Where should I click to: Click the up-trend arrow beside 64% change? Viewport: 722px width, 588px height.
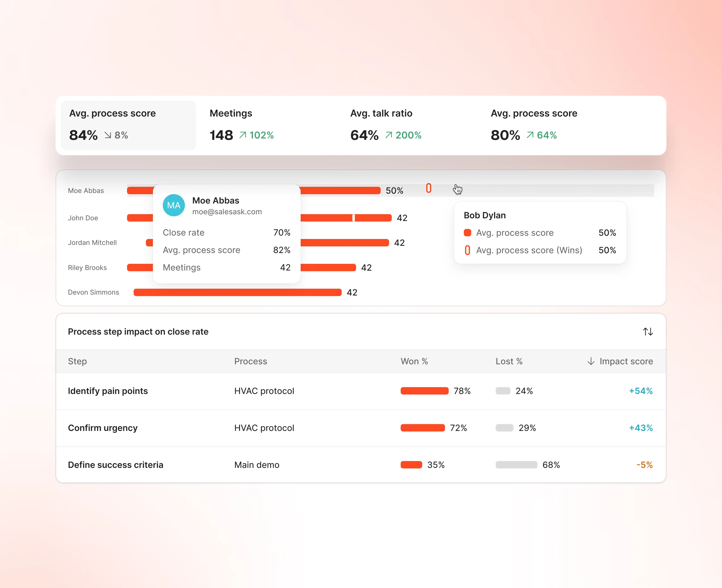(530, 135)
